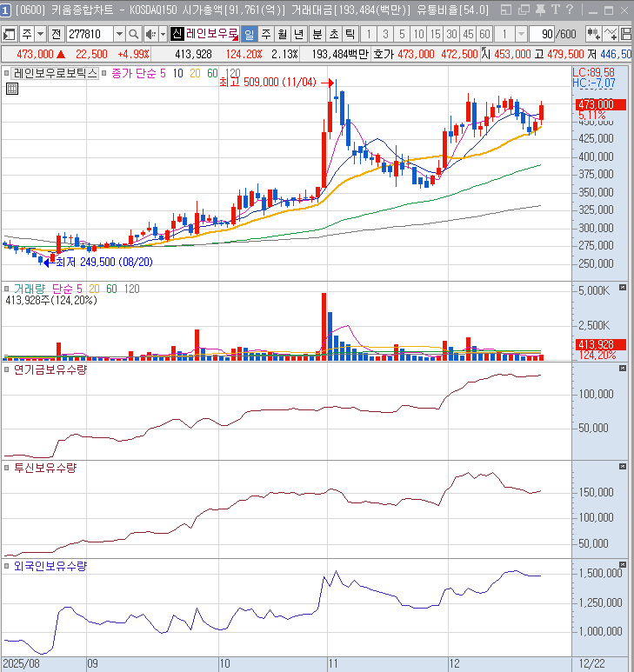Toggle the left panel icon in toolbar
The height and width of the screenshot is (672, 634).
click(10, 34)
